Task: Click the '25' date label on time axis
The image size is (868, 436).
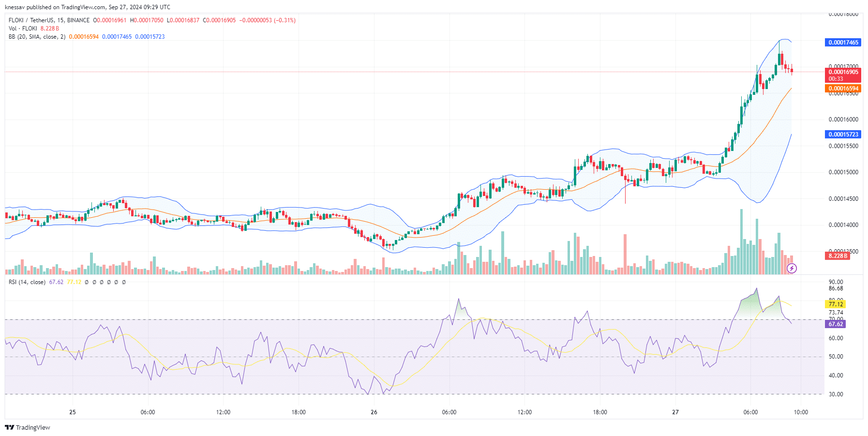Action: pyautogui.click(x=73, y=412)
